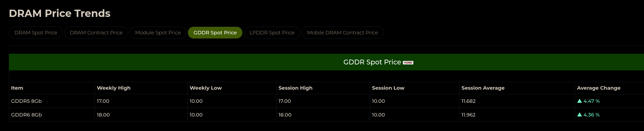Click the Weekly High column header

[x=114, y=88]
